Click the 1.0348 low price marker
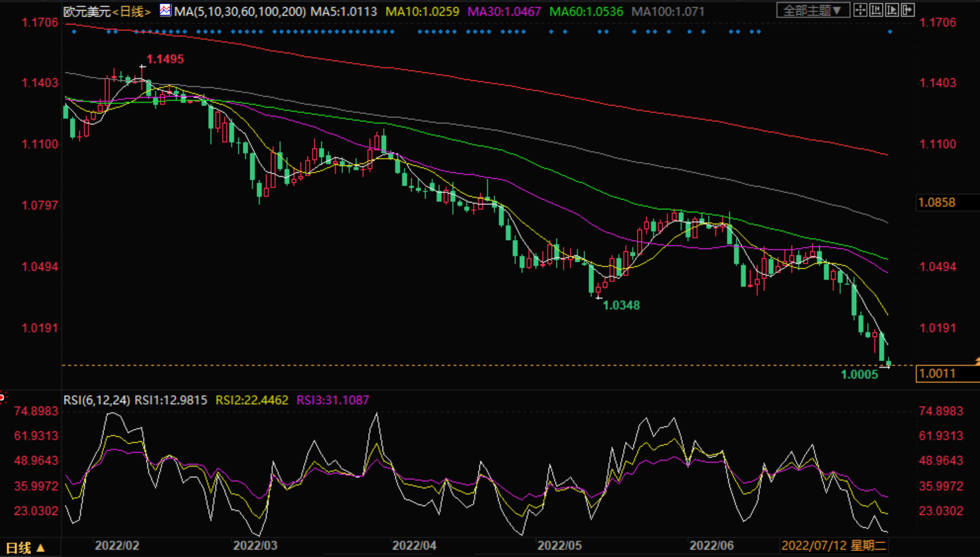This screenshot has width=980, height=557. coord(621,305)
